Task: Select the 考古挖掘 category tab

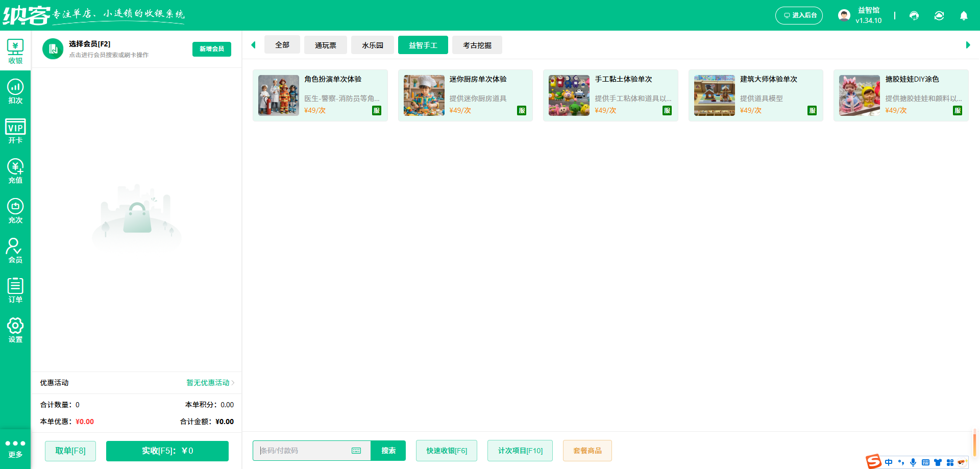Action: click(x=477, y=45)
